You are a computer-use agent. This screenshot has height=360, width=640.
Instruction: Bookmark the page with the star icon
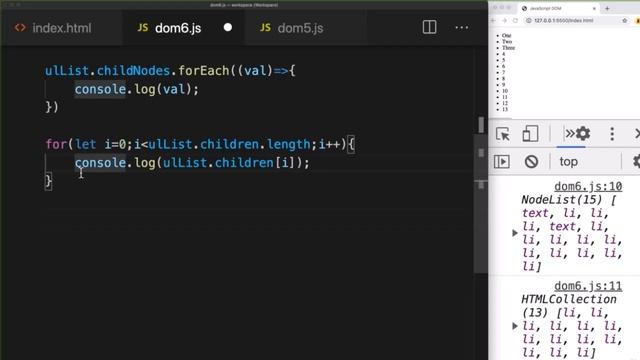624,20
